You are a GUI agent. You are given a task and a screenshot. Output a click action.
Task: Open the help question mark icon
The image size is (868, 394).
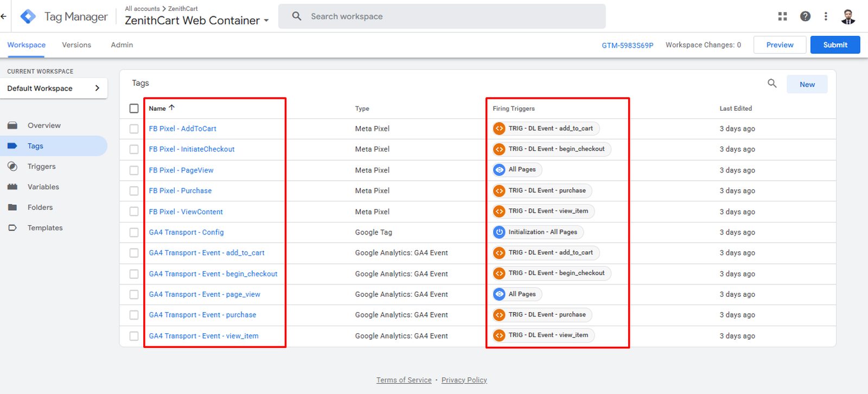pos(805,16)
